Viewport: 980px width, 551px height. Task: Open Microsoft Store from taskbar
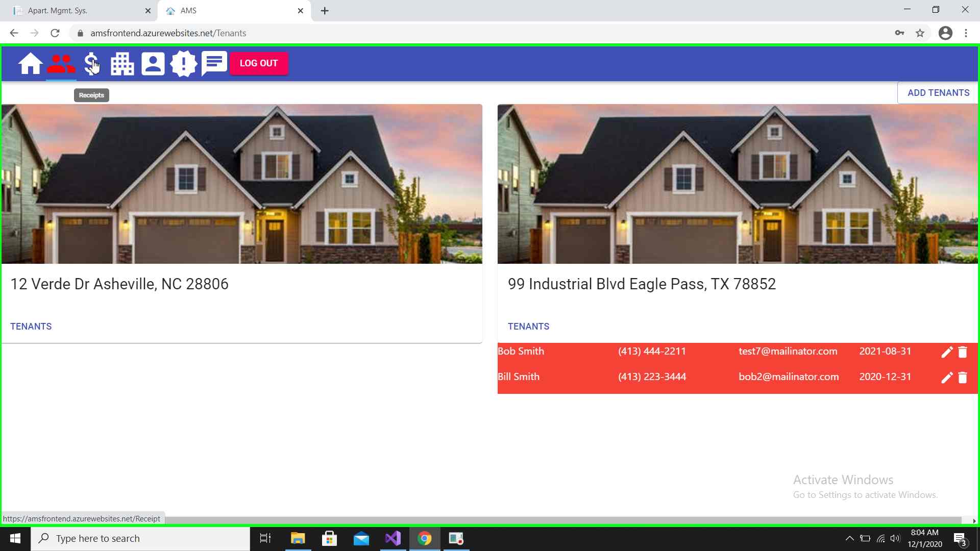point(329,539)
